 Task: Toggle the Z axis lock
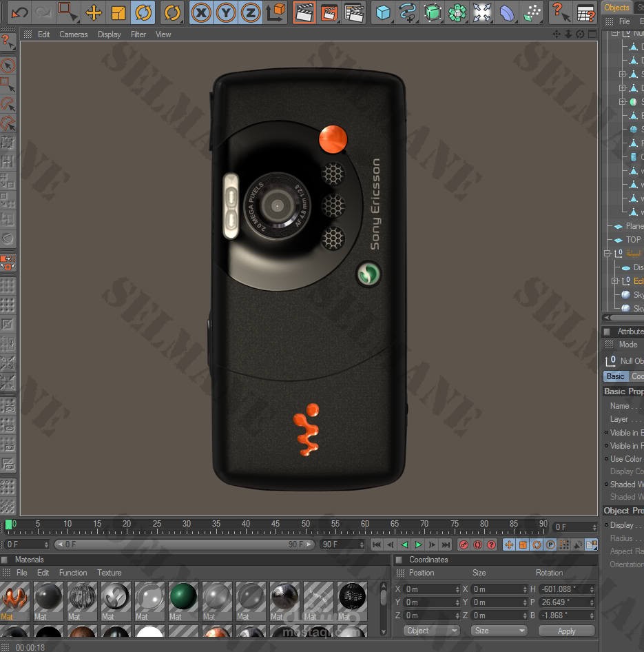[251, 12]
